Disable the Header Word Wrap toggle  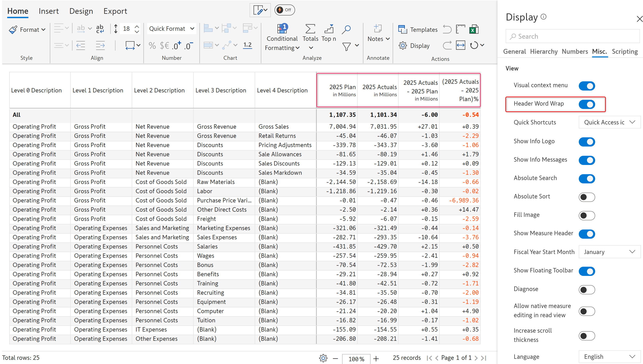pos(587,104)
